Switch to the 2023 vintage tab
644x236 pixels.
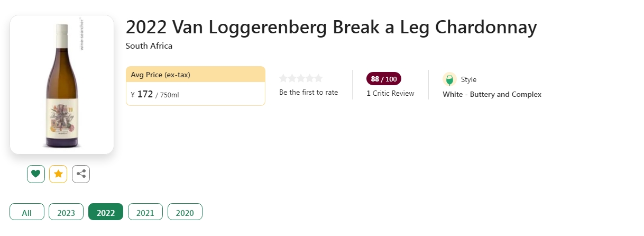[66, 213]
